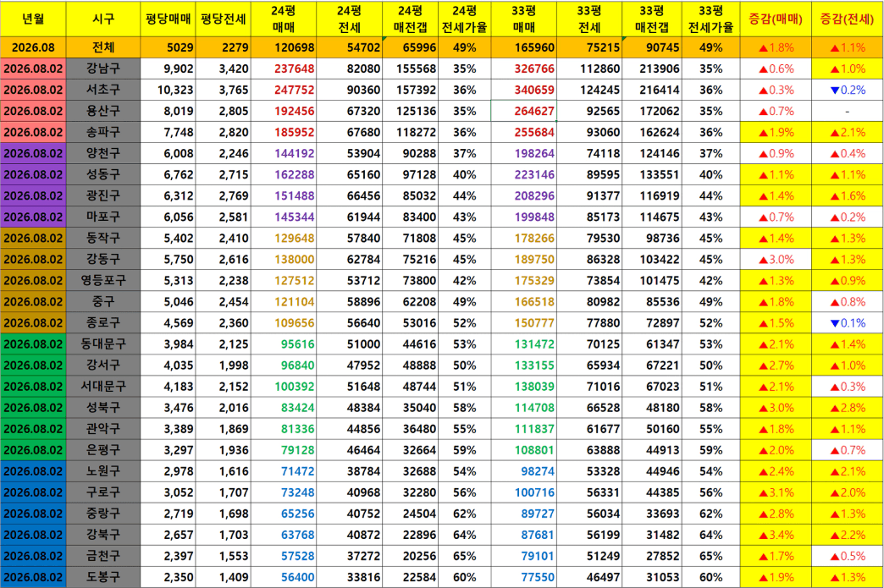
Task: Click the 양천구 district cell
Action: click(x=103, y=154)
